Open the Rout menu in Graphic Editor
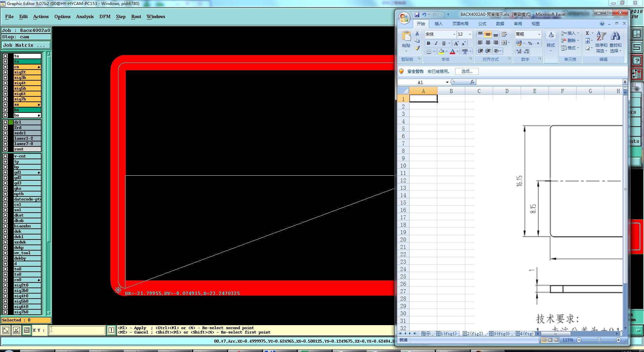This screenshot has width=644, height=352. 136,16
